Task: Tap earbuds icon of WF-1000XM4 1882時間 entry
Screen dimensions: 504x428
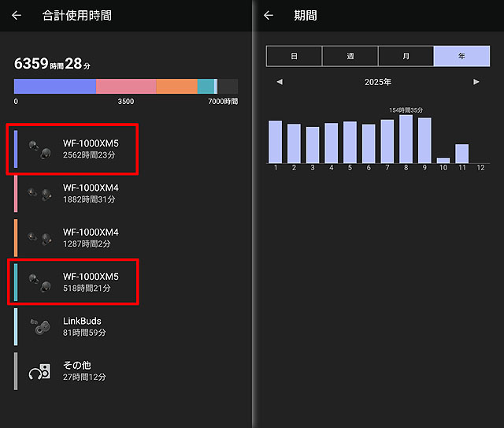Action: [x=39, y=194]
